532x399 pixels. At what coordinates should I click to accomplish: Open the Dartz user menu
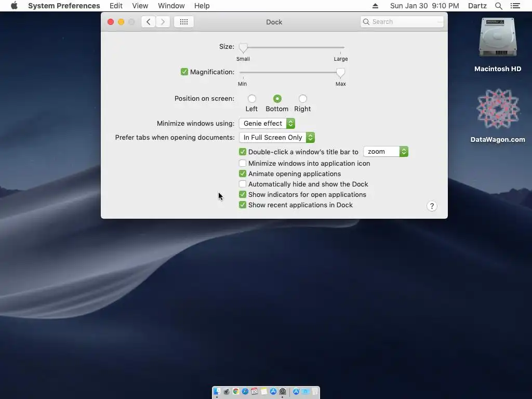(477, 6)
